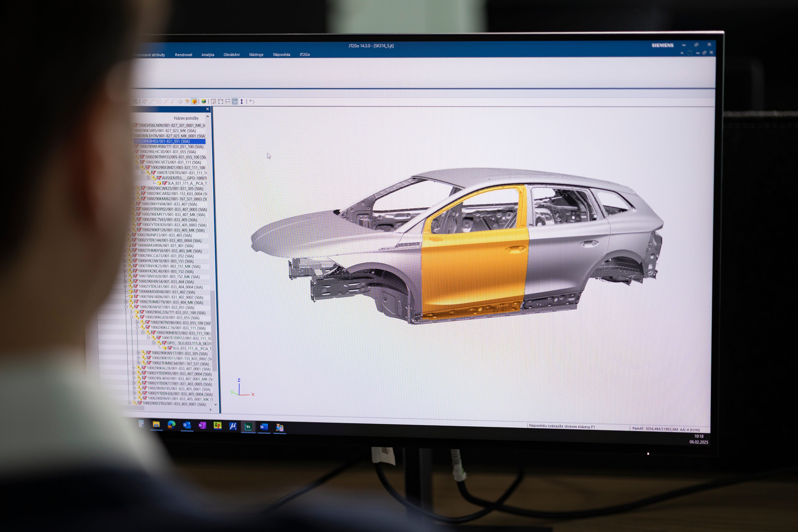Collapse the 1000290X3M21/003-831_111_100 node

click(137, 167)
